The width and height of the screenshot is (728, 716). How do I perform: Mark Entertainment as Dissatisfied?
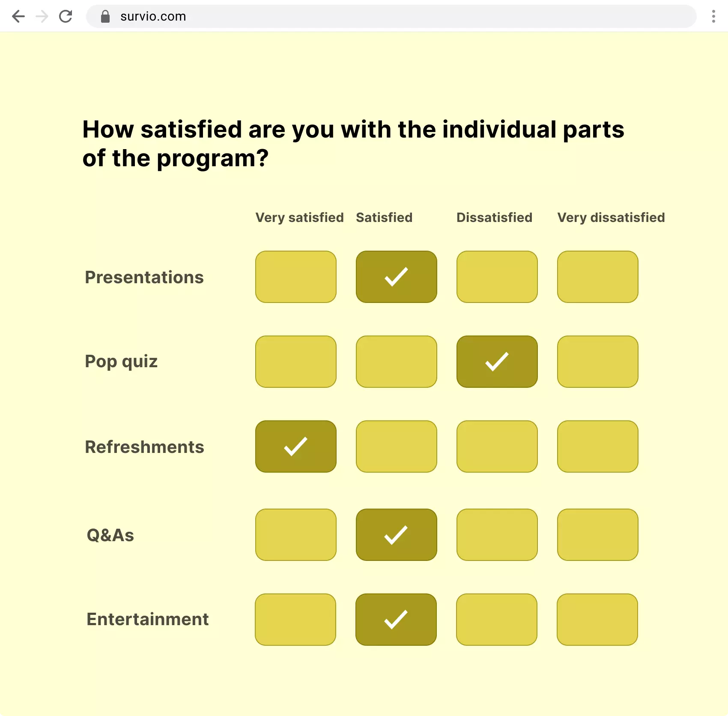[x=497, y=620]
